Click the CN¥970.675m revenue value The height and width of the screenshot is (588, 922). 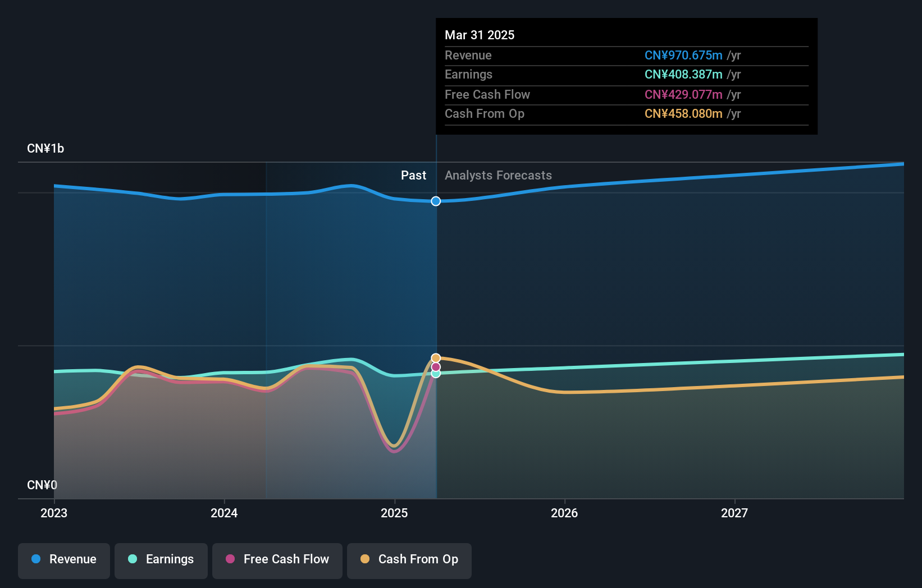[683, 56]
